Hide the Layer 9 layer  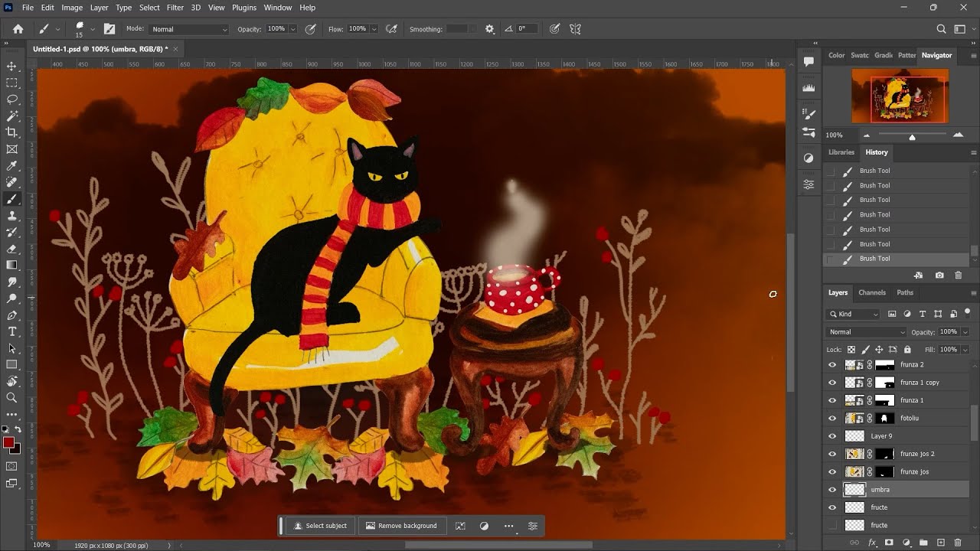(x=832, y=436)
